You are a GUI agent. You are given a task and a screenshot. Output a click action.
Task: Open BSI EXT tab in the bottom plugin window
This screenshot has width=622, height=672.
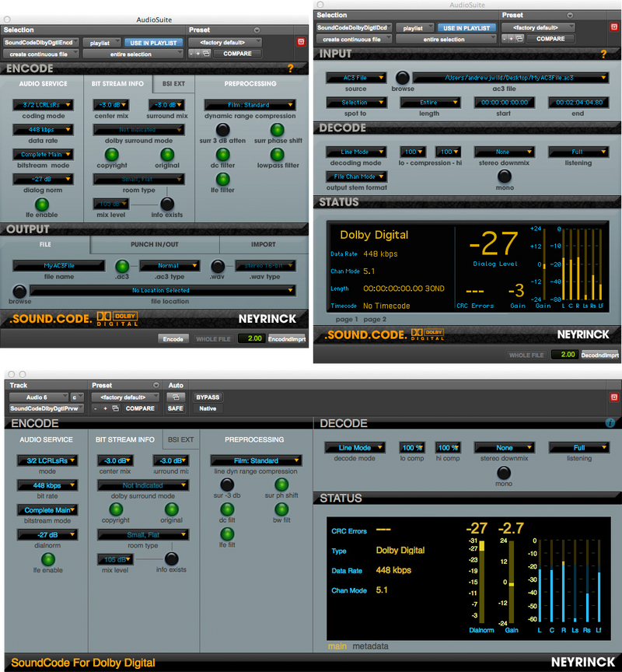(x=181, y=439)
